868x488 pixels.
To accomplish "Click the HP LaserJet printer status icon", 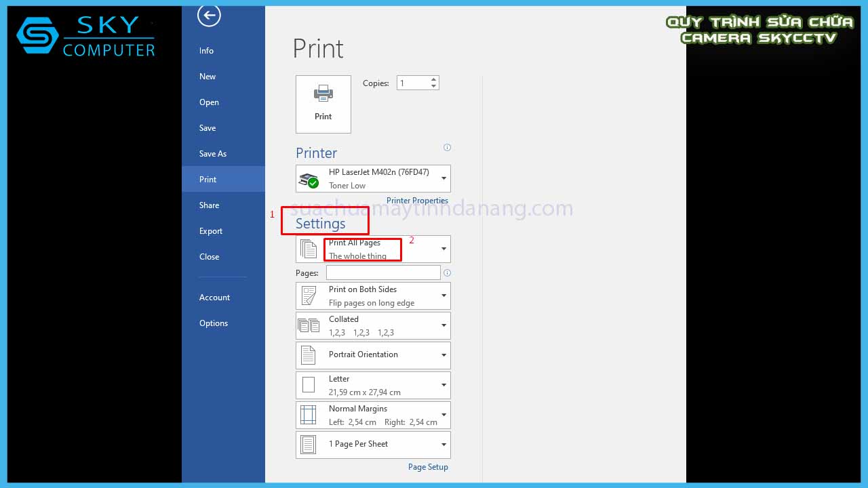I will pos(309,180).
